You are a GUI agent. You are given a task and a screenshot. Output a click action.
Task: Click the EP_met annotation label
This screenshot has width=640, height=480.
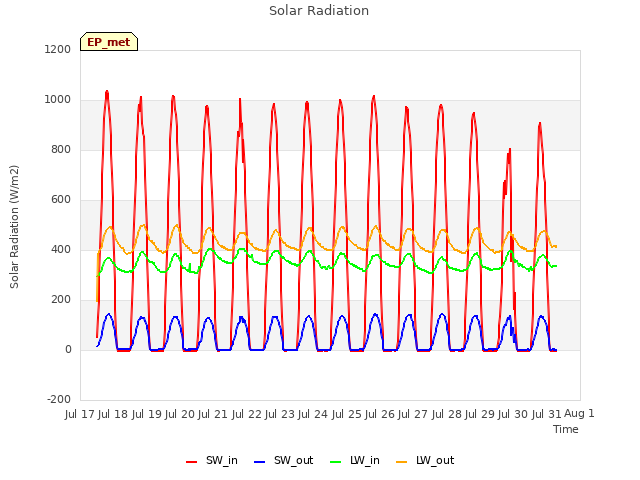click(109, 42)
